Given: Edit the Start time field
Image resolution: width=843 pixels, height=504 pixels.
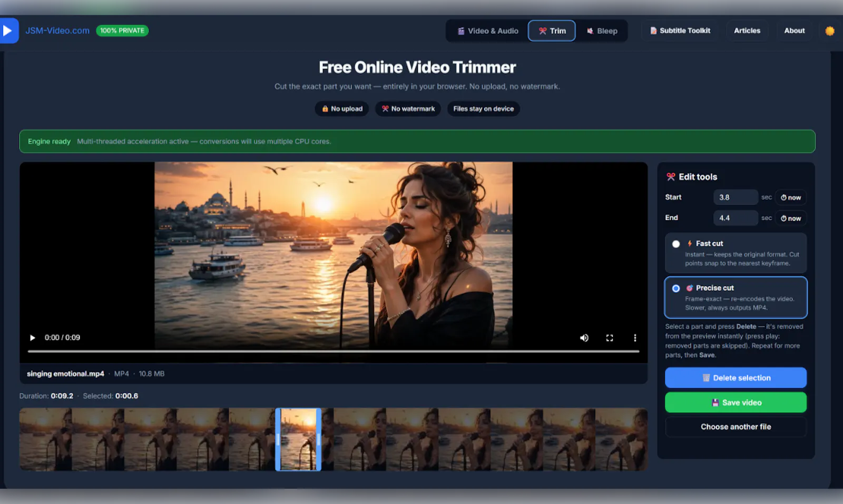Looking at the screenshot, I should (x=736, y=197).
